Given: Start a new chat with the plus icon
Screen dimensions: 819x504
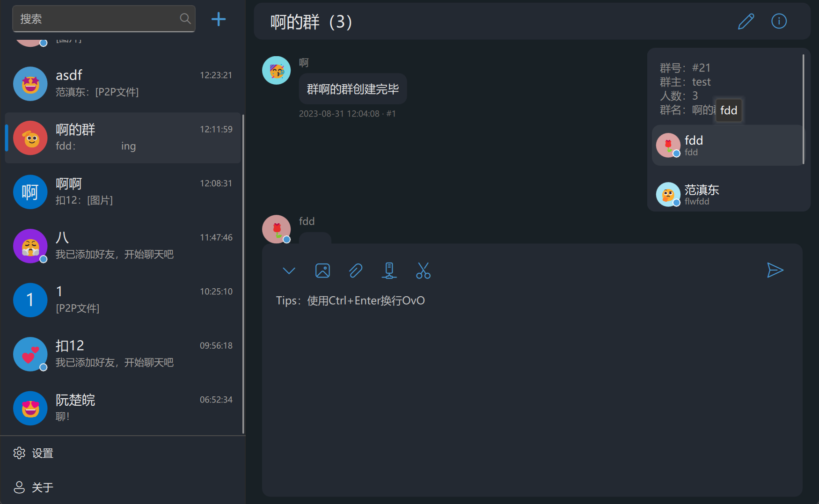Looking at the screenshot, I should coord(218,19).
